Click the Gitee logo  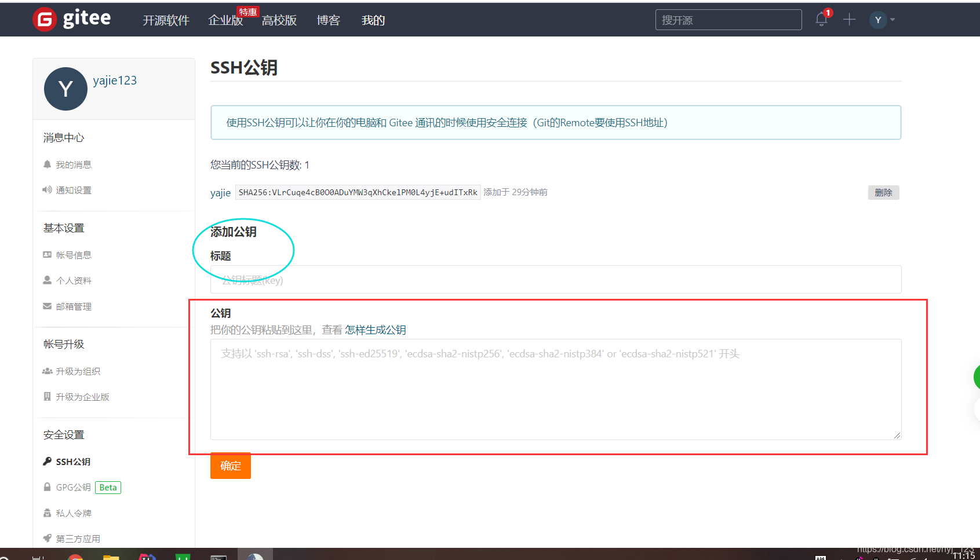pos(72,19)
